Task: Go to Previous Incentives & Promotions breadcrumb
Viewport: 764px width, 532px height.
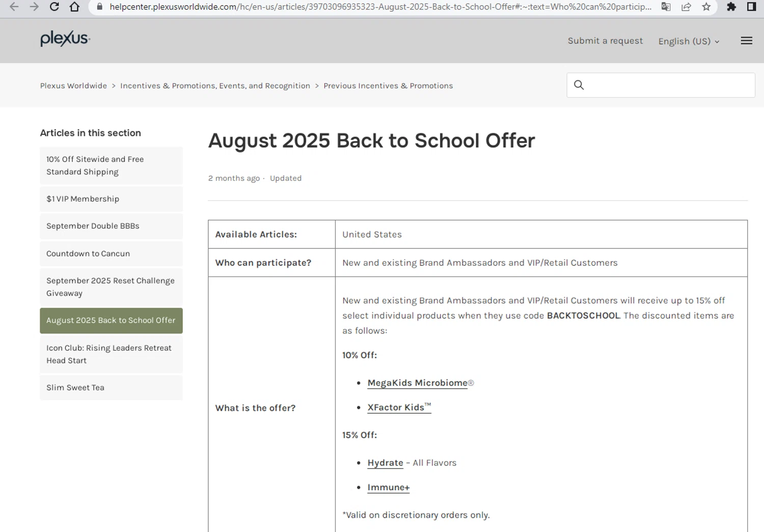Action: tap(388, 86)
